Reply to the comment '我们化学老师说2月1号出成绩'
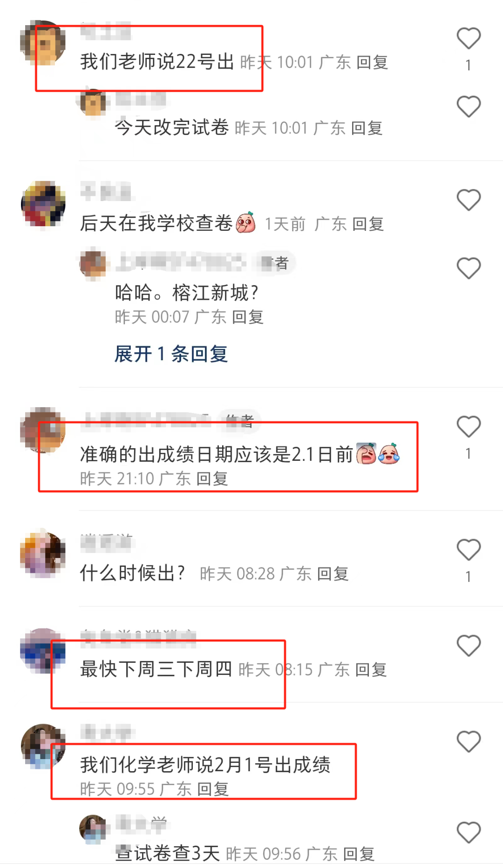Image resolution: width=503 pixels, height=868 pixels. (213, 789)
